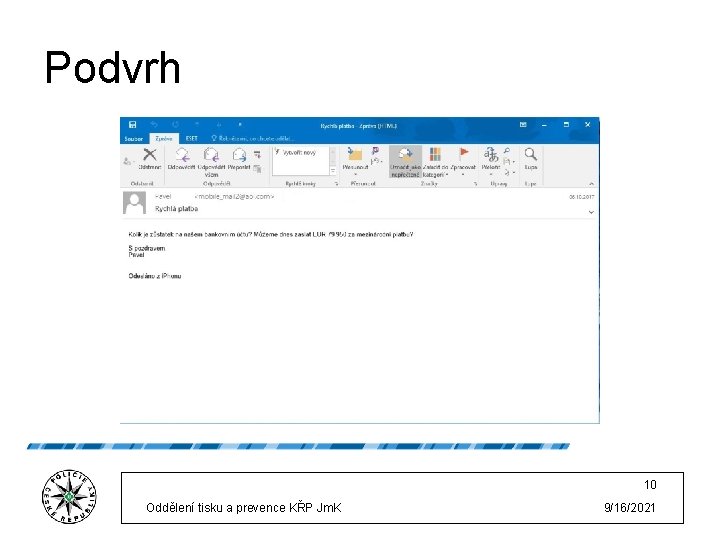Click the Odpovědět (Reply) icon
Image resolution: width=720 pixels, height=540 pixels.
182,155
